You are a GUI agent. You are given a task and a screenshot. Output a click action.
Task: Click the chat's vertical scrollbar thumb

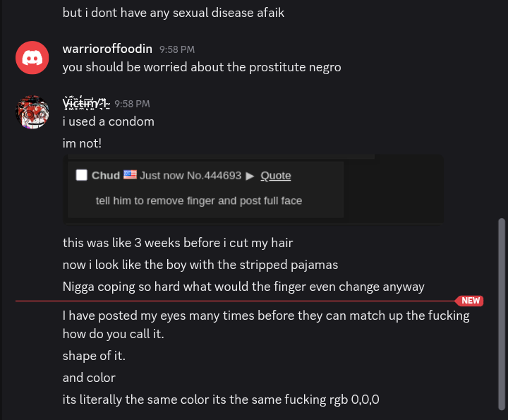502,314
